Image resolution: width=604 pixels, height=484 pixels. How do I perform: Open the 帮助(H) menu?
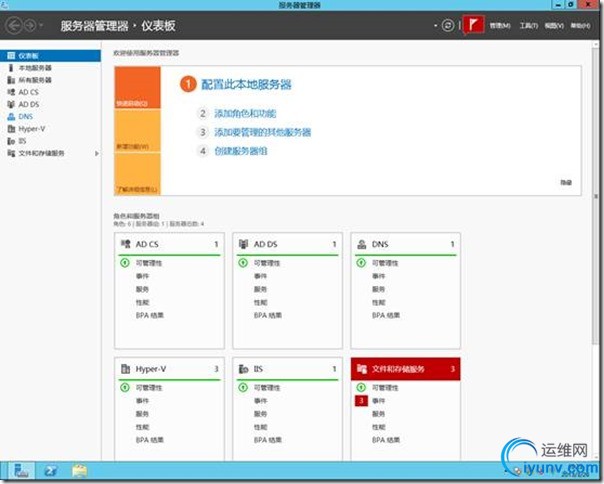[x=581, y=26]
